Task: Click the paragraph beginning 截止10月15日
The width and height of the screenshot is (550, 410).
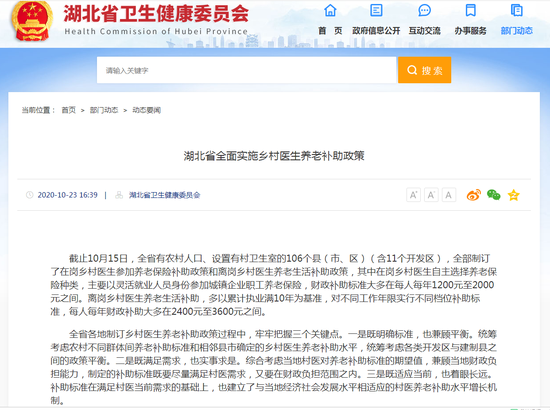Action: pyautogui.click(x=274, y=285)
